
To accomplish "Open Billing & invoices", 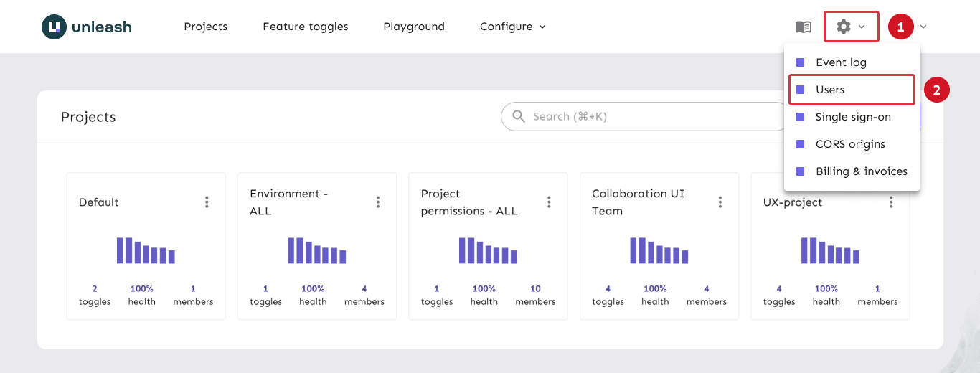I will [x=861, y=171].
